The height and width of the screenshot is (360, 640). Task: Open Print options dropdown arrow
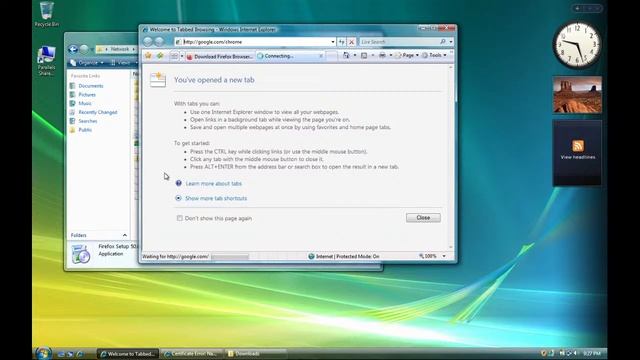click(391, 55)
